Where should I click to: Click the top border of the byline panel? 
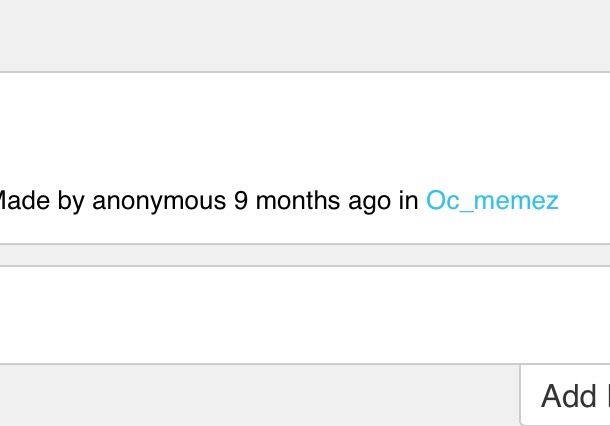coord(300,72)
